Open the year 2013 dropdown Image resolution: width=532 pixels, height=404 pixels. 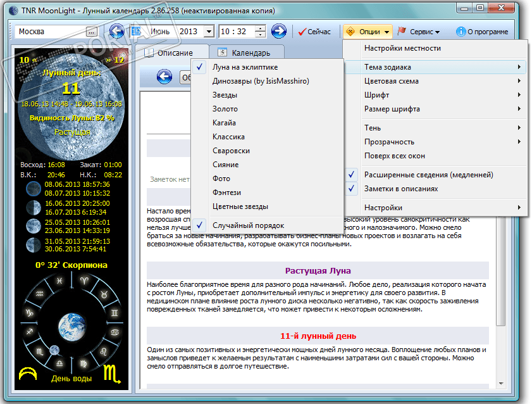point(209,32)
